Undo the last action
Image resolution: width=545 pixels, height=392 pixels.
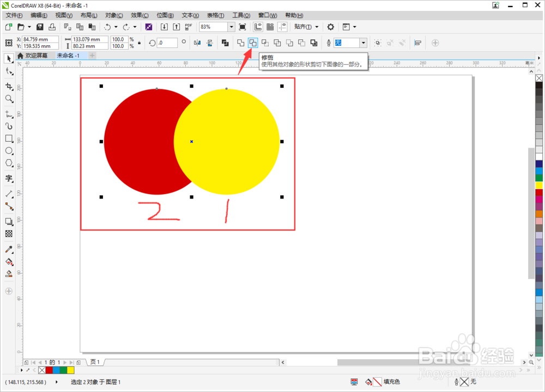pos(107,27)
